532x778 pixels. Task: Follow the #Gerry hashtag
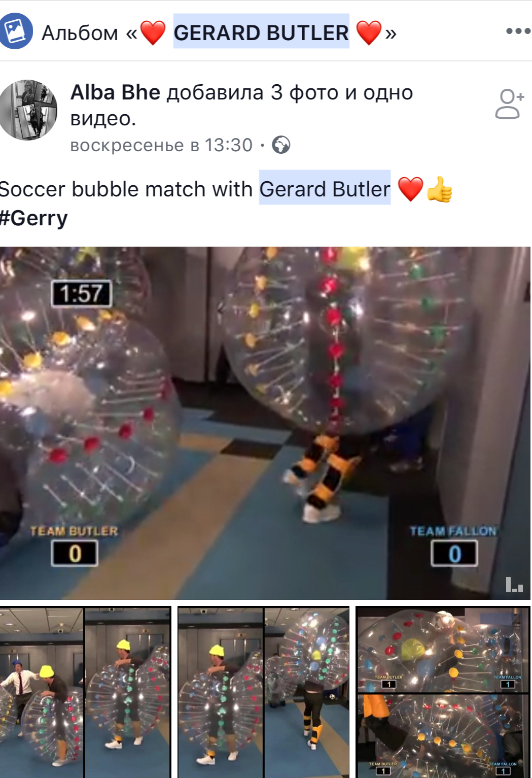coord(33,219)
